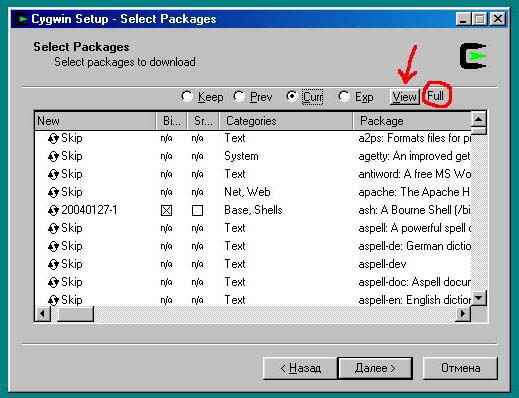Minimize the Cygwin Setup window

pyautogui.click(x=463, y=19)
